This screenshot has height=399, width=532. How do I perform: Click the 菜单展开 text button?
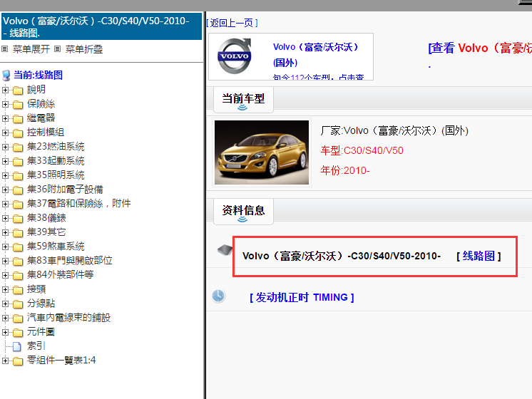31,49
